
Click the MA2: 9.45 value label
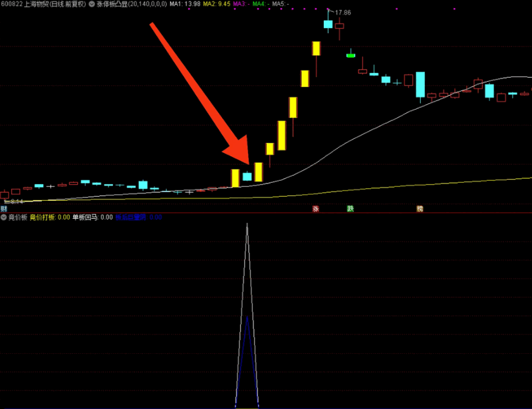click(x=217, y=4)
